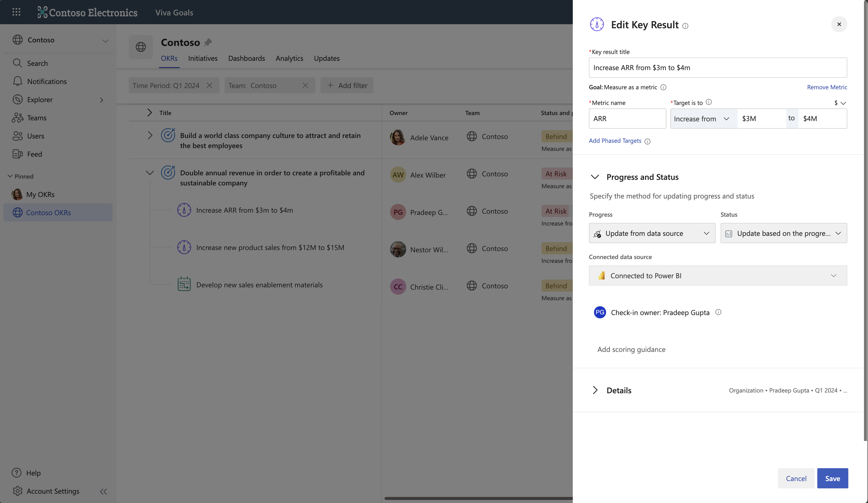Click the info icon beside Check-in owner
This screenshot has height=503, width=868.
tap(718, 312)
